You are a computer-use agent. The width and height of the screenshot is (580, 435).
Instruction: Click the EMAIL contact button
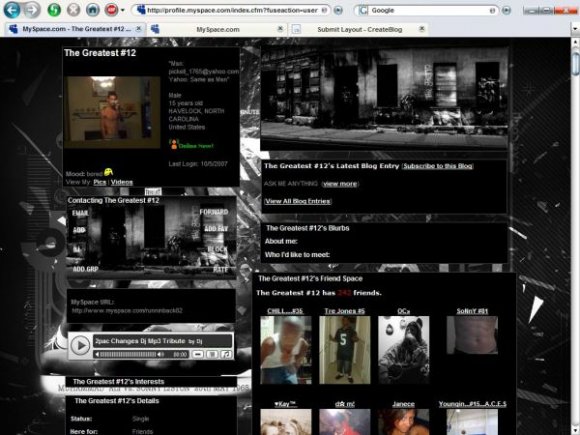coord(80,213)
